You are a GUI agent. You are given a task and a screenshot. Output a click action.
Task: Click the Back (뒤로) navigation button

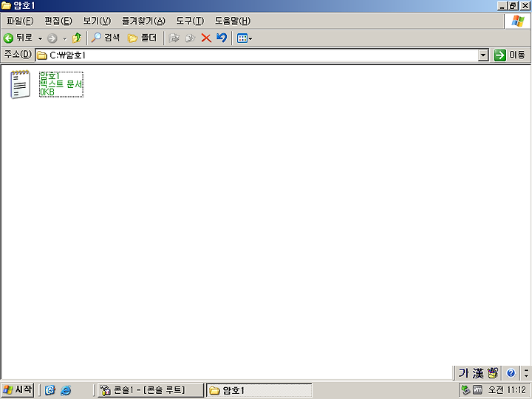pos(18,38)
